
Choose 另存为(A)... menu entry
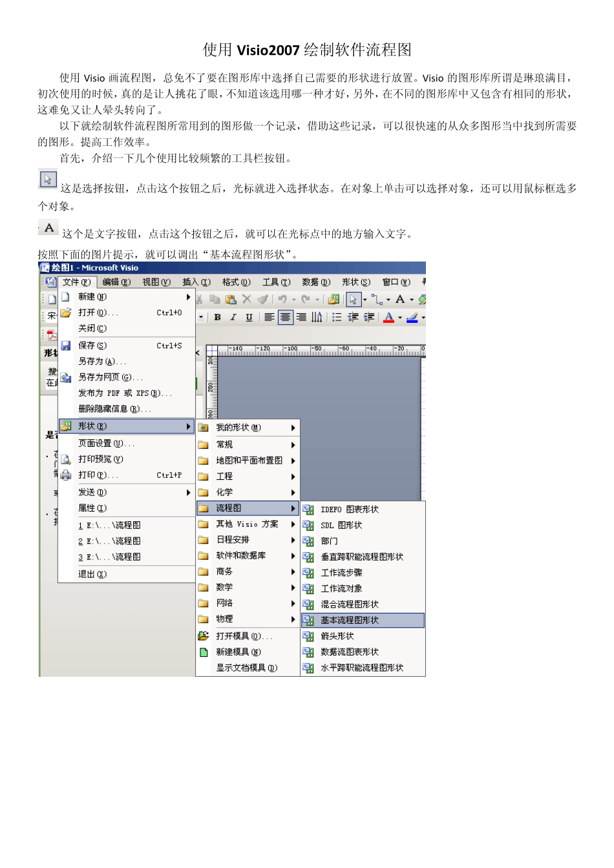[x=127, y=362]
